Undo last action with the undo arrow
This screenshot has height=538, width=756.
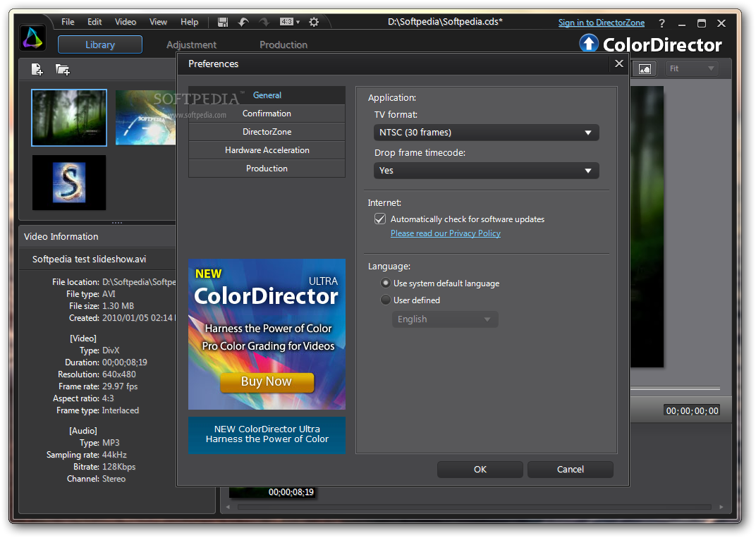243,22
